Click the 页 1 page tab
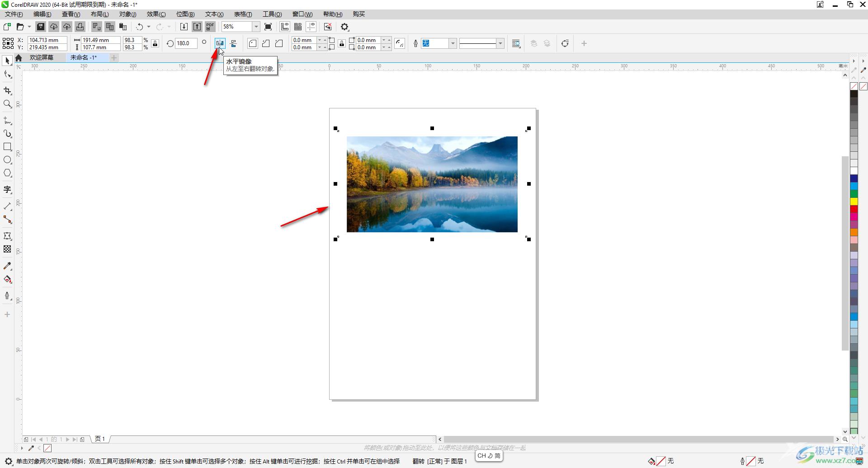This screenshot has width=868, height=468. click(100, 439)
